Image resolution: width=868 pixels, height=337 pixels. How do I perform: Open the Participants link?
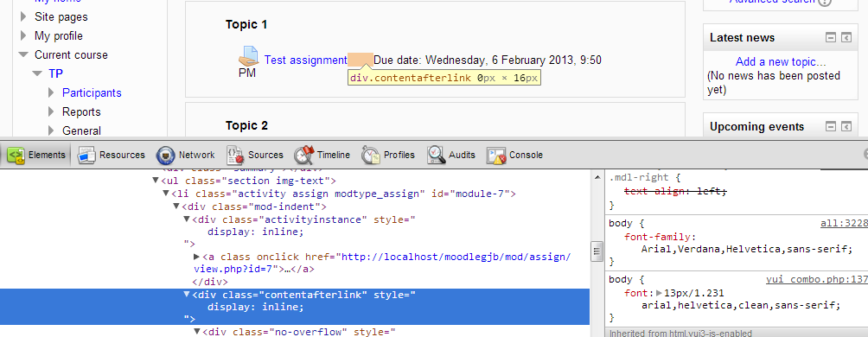click(92, 92)
